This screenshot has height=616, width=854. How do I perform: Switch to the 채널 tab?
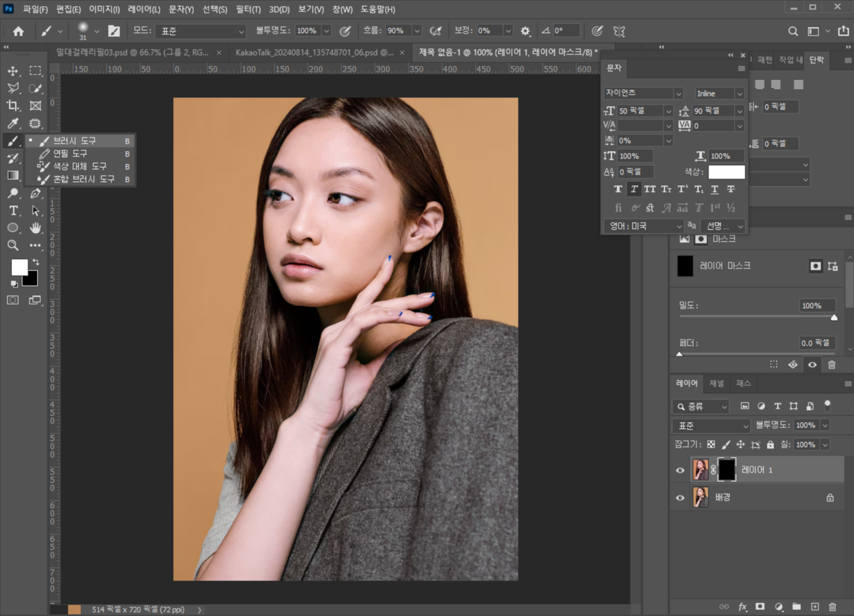click(x=716, y=383)
